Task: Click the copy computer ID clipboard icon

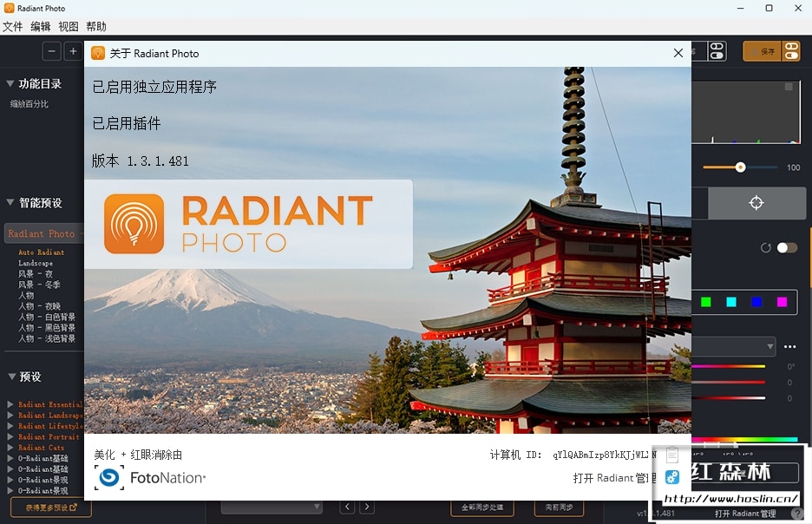Action: (672, 455)
